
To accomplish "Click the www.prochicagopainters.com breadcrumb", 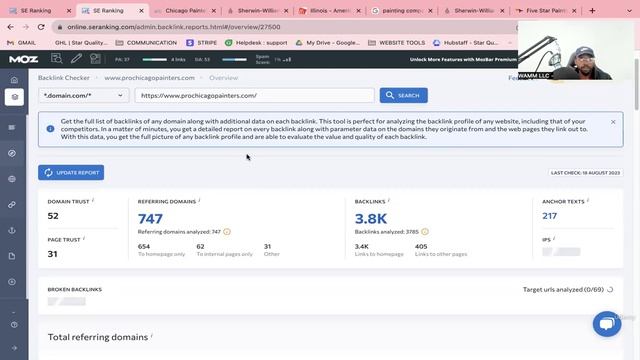I will tap(149, 78).
